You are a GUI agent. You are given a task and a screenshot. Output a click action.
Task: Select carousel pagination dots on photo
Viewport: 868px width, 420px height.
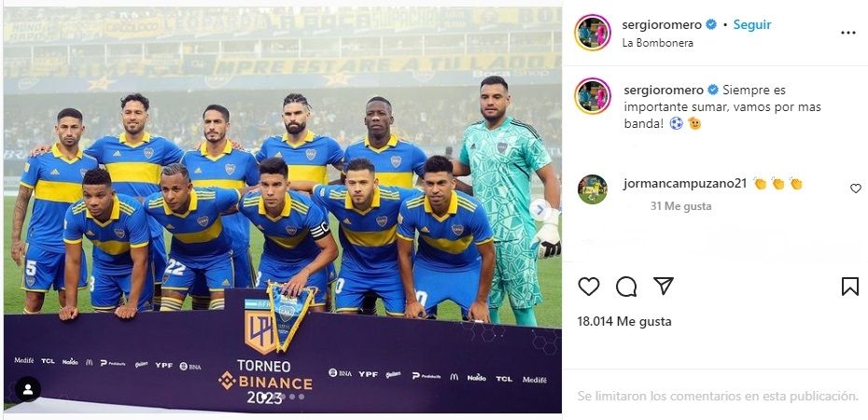click(282, 397)
